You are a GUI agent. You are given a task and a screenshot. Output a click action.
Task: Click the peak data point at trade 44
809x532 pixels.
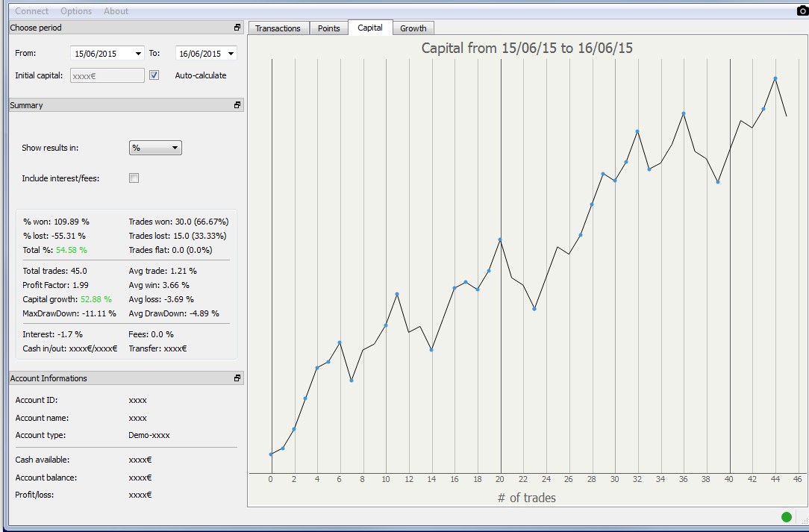point(775,78)
